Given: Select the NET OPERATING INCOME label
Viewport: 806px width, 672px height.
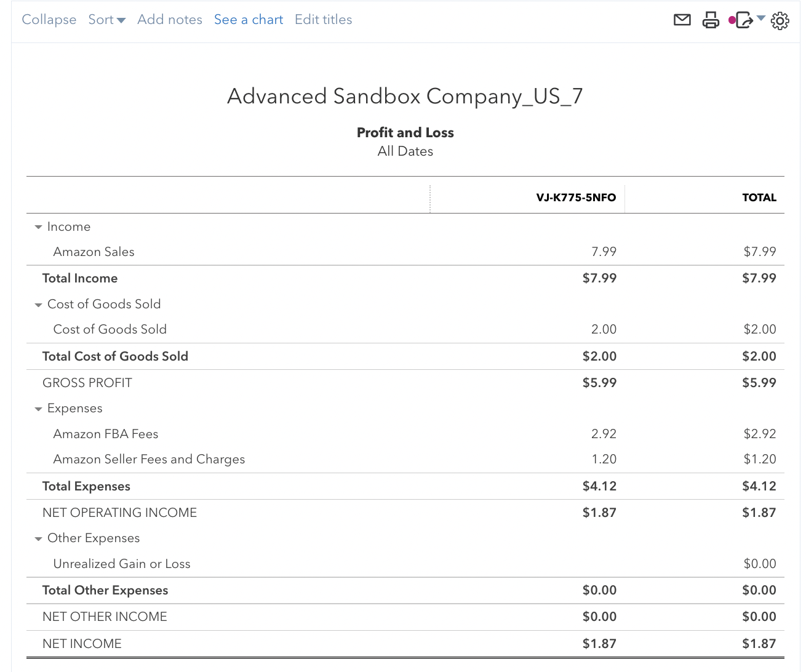Looking at the screenshot, I should click(x=120, y=513).
